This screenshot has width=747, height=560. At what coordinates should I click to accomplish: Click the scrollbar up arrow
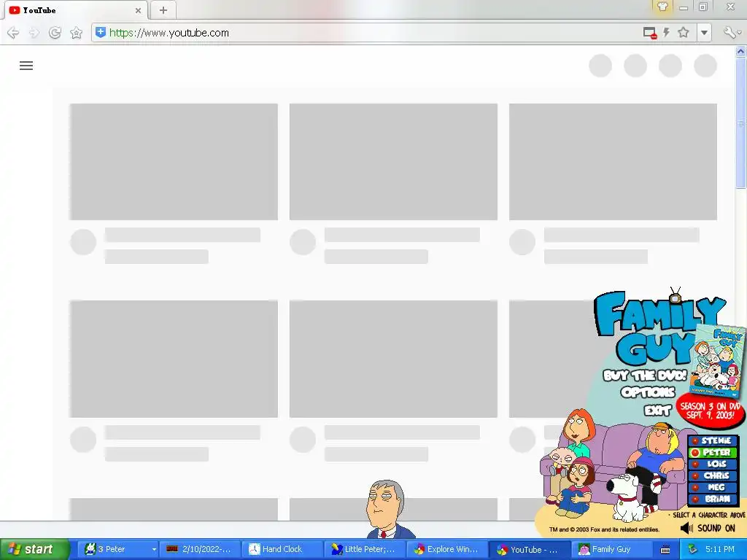pyautogui.click(x=741, y=51)
